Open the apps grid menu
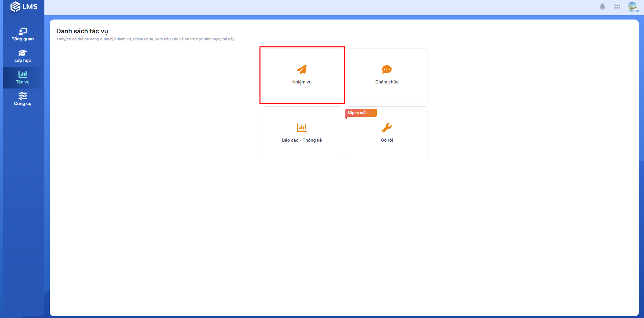Viewport: 644px width, 318px height. [x=617, y=7]
